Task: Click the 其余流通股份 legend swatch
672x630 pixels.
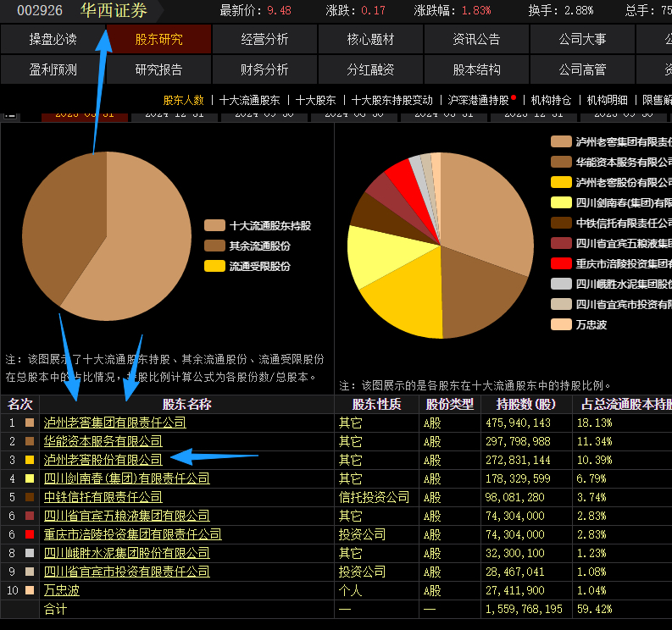Action: coord(214,246)
